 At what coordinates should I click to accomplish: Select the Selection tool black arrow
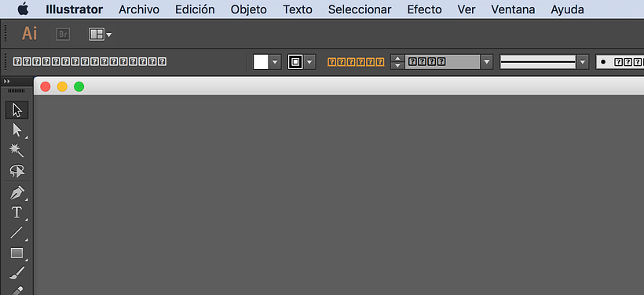pyautogui.click(x=16, y=110)
